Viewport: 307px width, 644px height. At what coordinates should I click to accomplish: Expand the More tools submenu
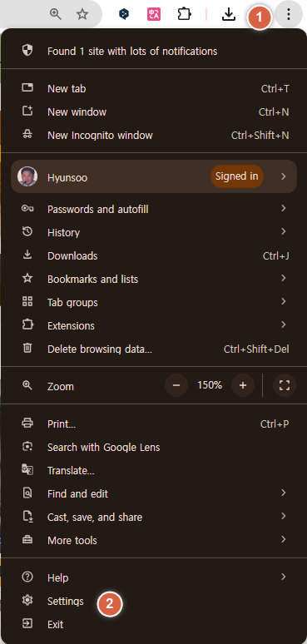153,540
